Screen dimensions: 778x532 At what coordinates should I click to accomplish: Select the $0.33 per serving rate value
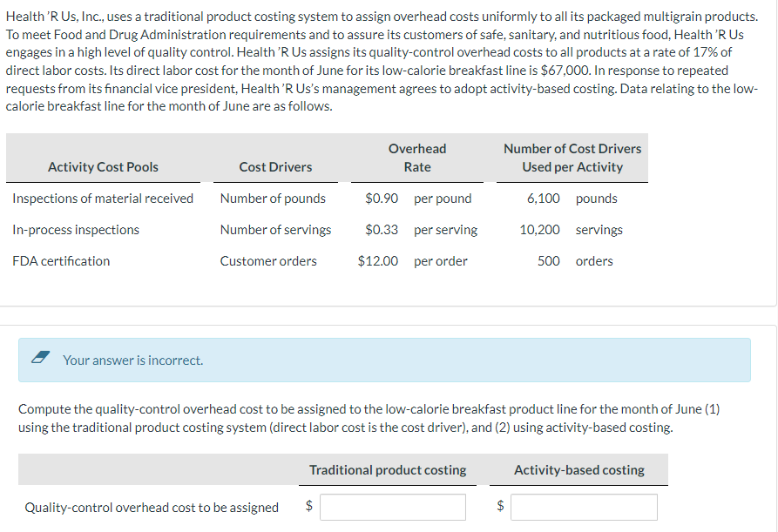382,230
